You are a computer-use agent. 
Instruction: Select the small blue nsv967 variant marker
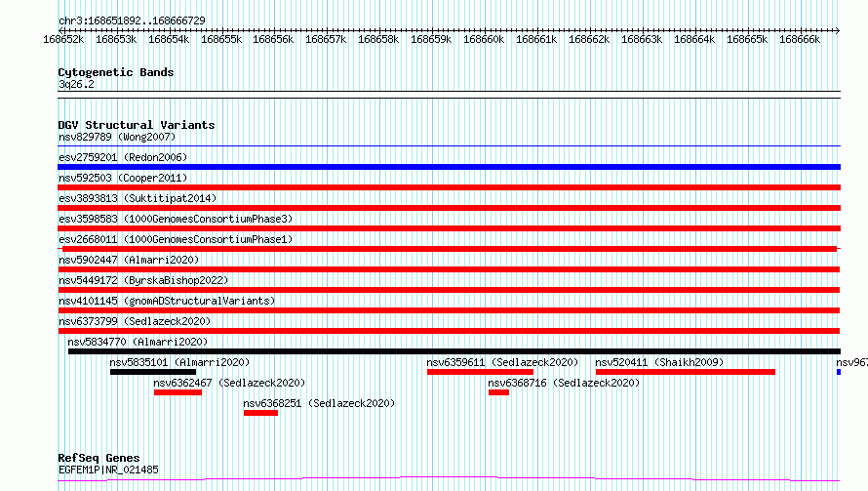[839, 372]
